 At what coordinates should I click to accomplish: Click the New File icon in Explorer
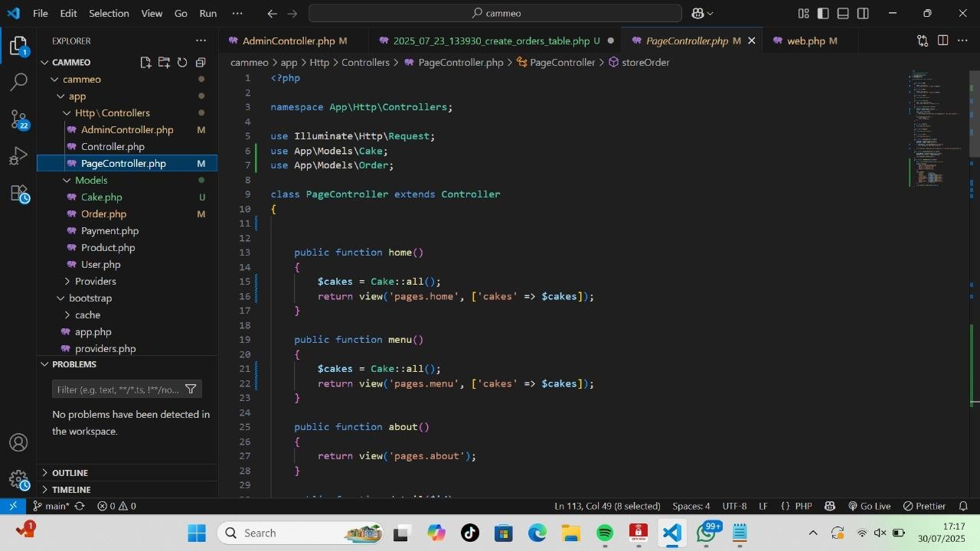click(x=145, y=63)
